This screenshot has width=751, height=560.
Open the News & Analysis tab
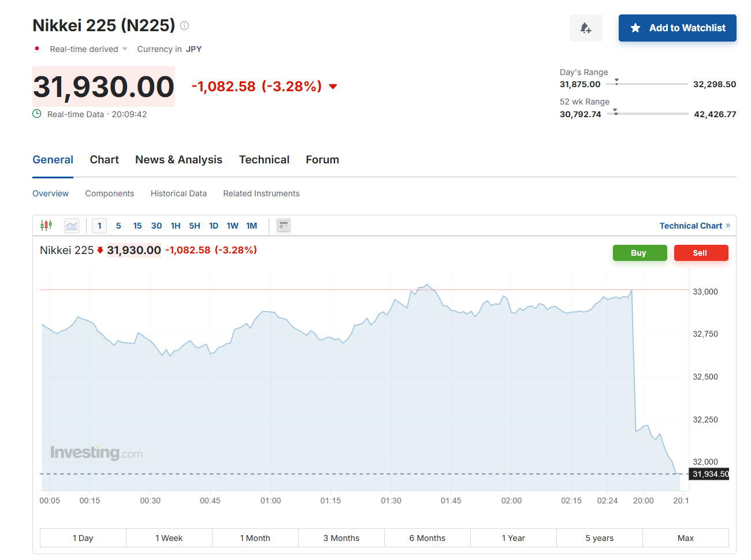point(179,160)
